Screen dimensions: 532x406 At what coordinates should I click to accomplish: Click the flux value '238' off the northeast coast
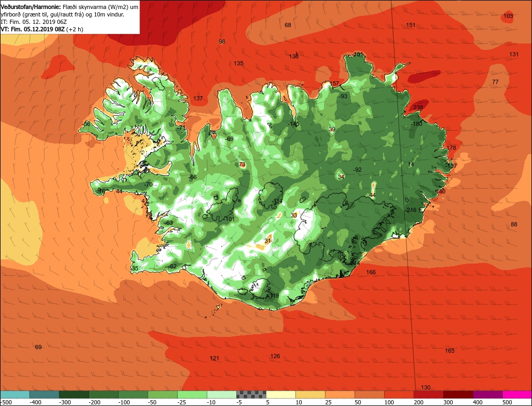[x=418, y=107]
